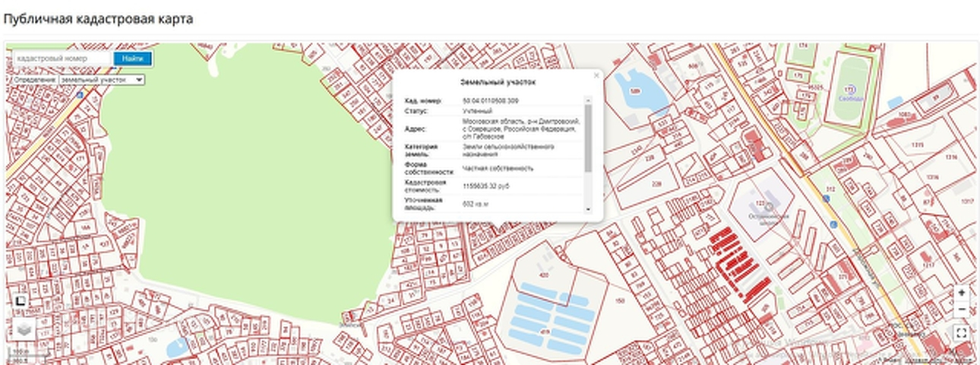Focus the кадастровый номер search field
Screen dimensions: 980x365
pyautogui.click(x=62, y=59)
